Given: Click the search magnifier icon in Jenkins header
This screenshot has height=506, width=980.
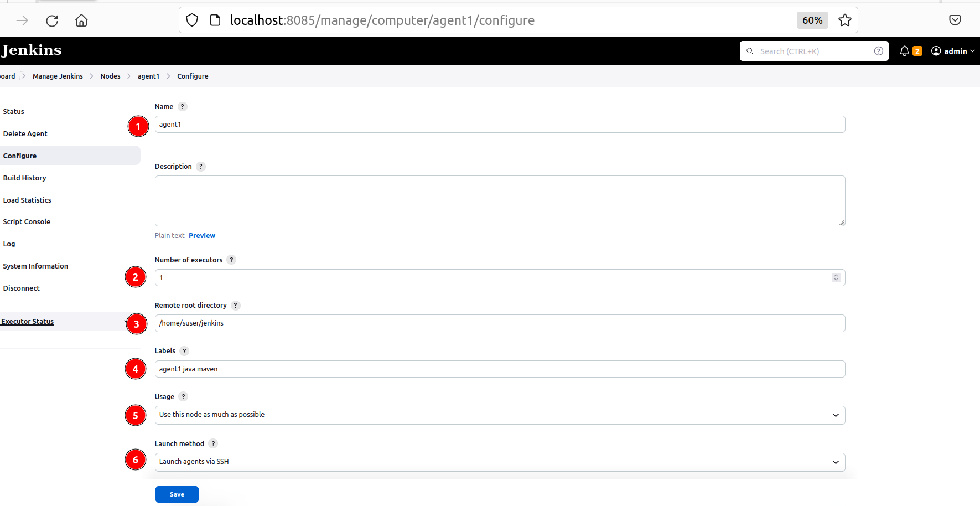Looking at the screenshot, I should point(750,51).
